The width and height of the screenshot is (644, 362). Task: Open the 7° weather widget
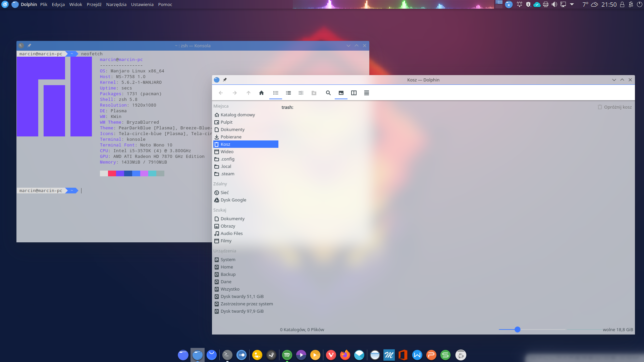point(590,4)
